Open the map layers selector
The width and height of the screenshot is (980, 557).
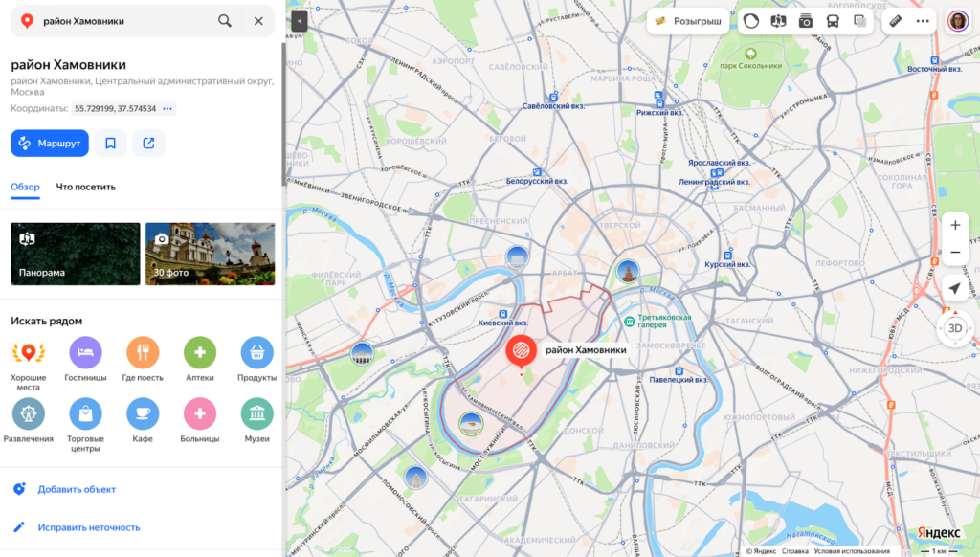(x=859, y=21)
